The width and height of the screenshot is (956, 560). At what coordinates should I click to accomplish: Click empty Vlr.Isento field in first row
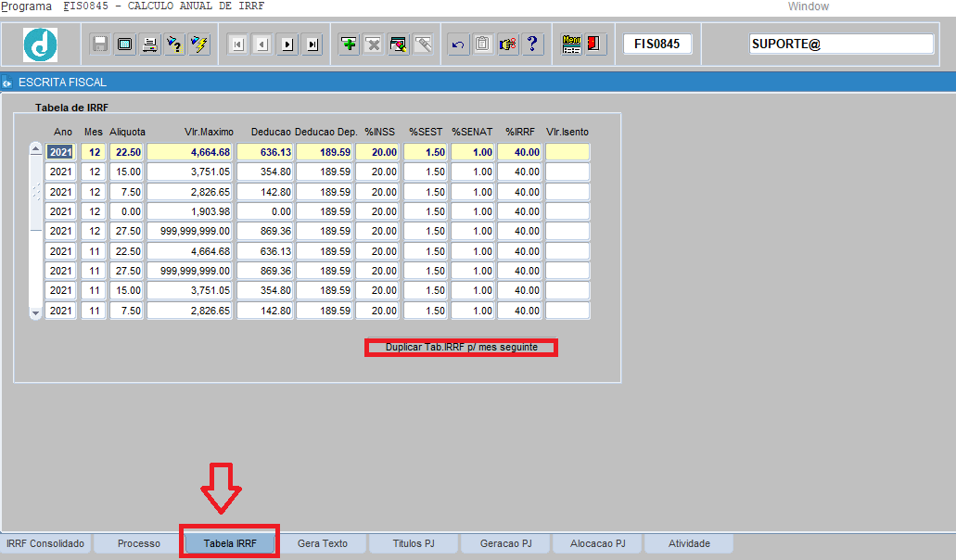click(x=567, y=152)
